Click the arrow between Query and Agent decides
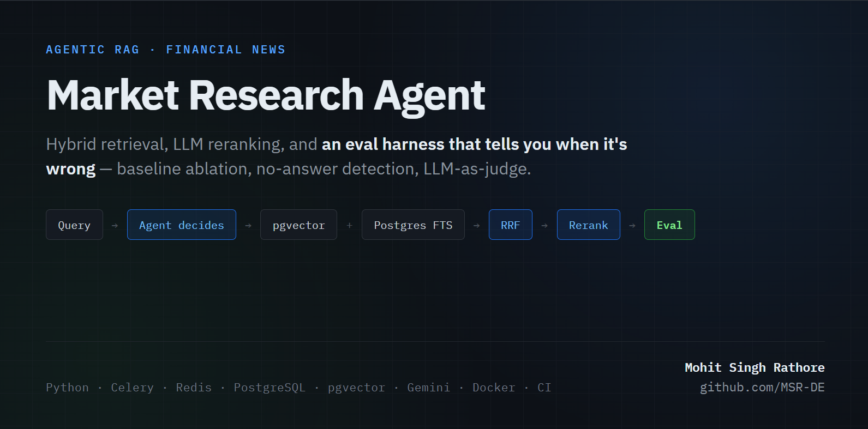 [x=115, y=225]
